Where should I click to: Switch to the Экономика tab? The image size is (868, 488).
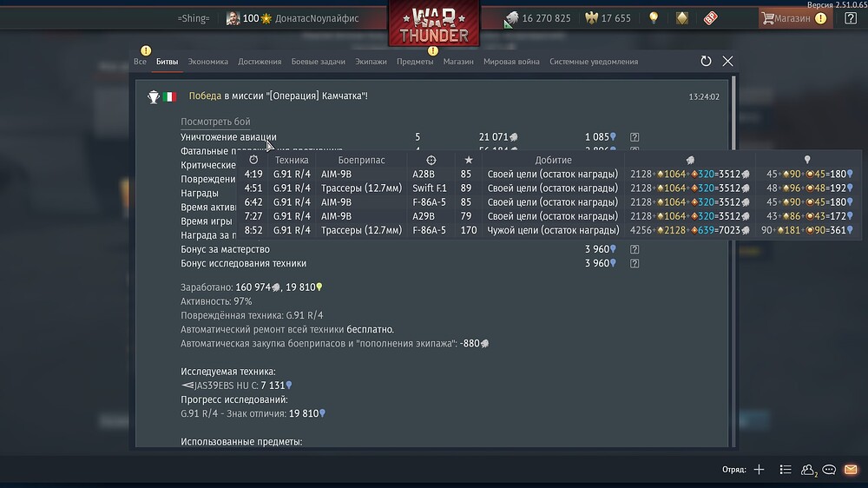pos(207,62)
